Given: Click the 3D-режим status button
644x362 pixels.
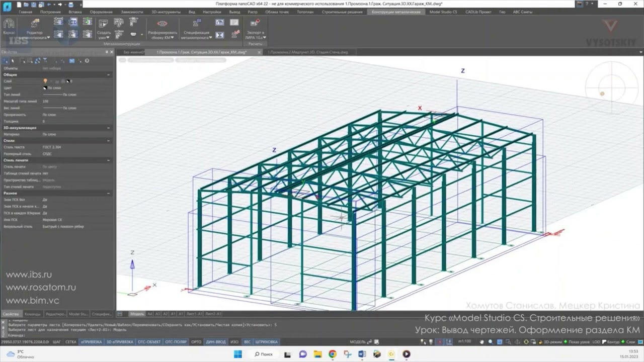Looking at the screenshot, I should [550, 342].
